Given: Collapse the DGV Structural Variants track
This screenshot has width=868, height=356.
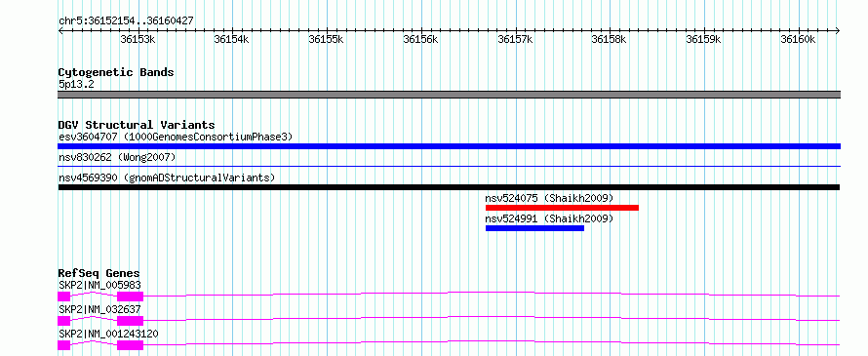Looking at the screenshot, I should tap(137, 125).
